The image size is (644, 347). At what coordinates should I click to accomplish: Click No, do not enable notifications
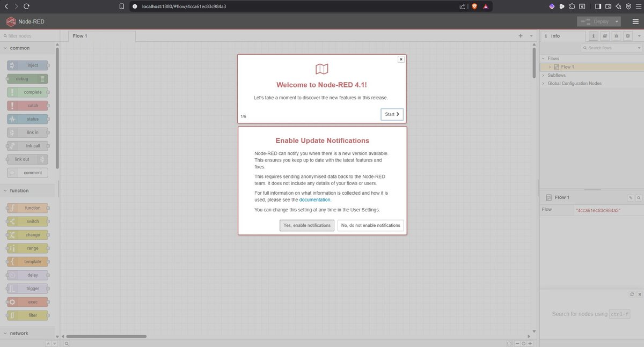[371, 225]
